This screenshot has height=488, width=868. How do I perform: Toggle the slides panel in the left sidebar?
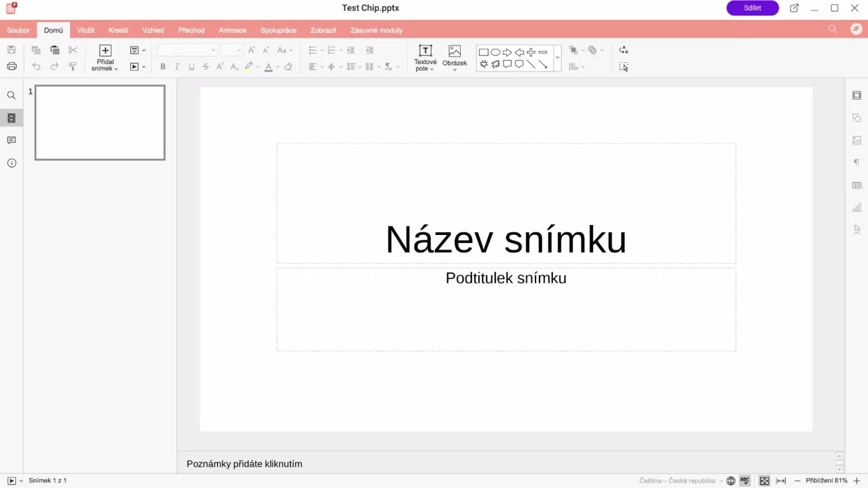[x=11, y=118]
